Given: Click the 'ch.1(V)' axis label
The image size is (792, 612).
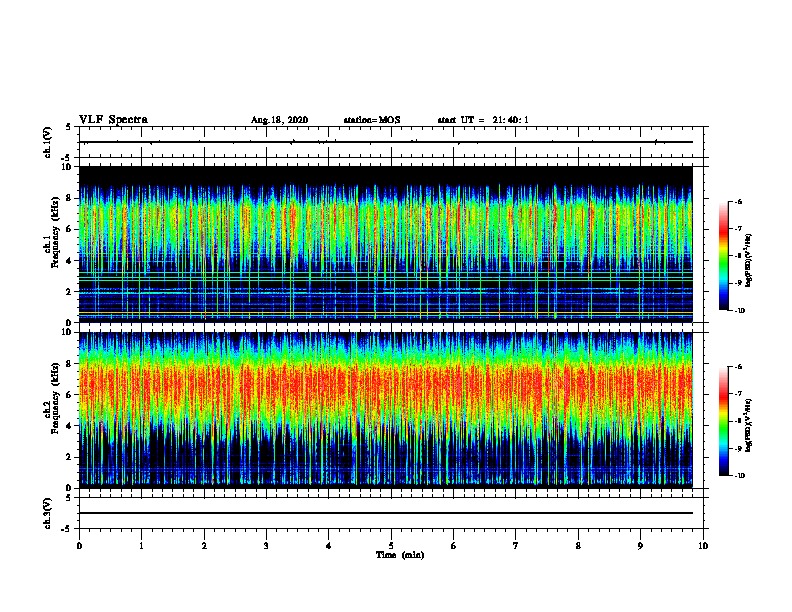Looking at the screenshot, I should (47, 142).
